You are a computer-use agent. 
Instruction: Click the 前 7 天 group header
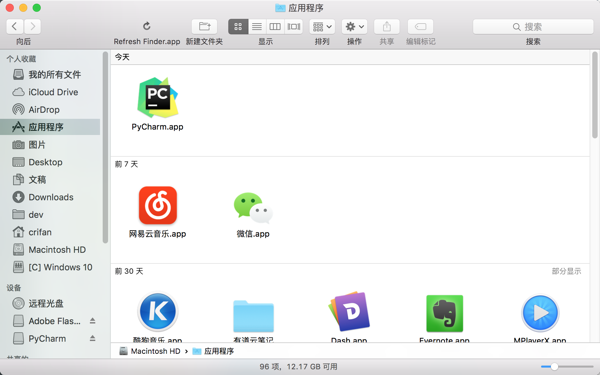(126, 164)
